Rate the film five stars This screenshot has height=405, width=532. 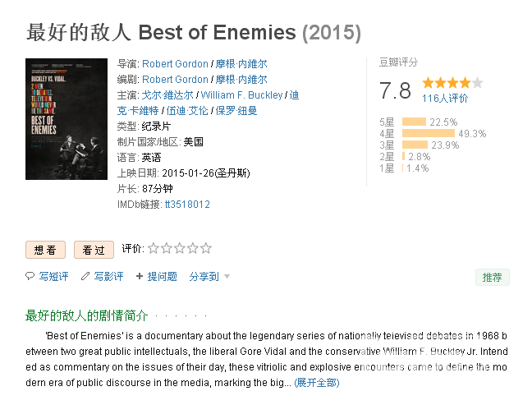pos(206,248)
